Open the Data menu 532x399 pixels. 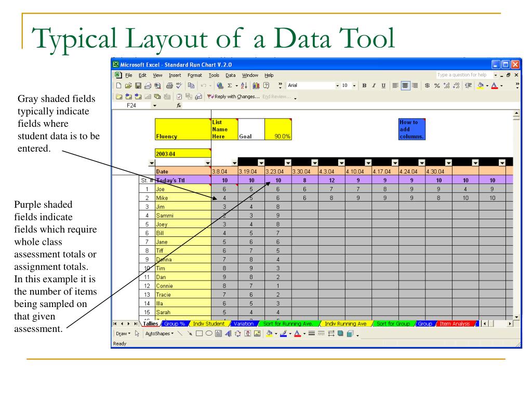[230, 75]
